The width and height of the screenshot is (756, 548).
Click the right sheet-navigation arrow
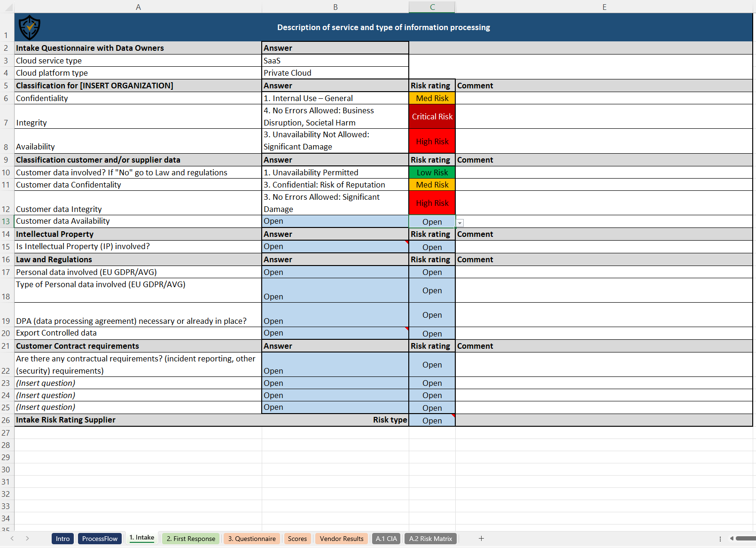[x=27, y=539]
